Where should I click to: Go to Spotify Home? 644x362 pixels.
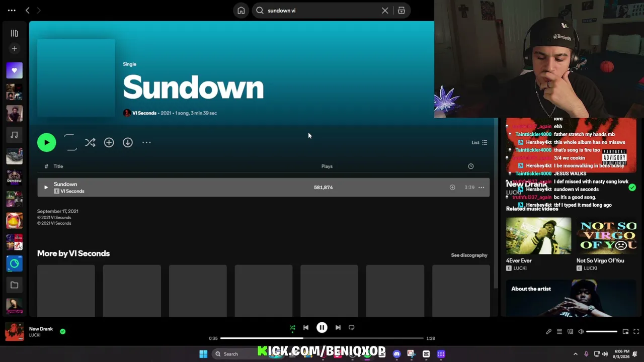[x=241, y=11]
